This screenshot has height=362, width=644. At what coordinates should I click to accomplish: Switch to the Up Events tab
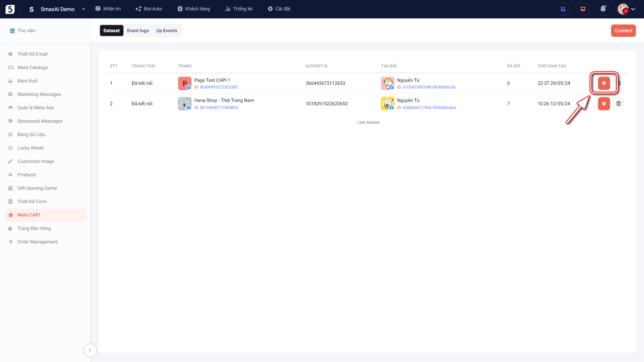click(x=167, y=31)
